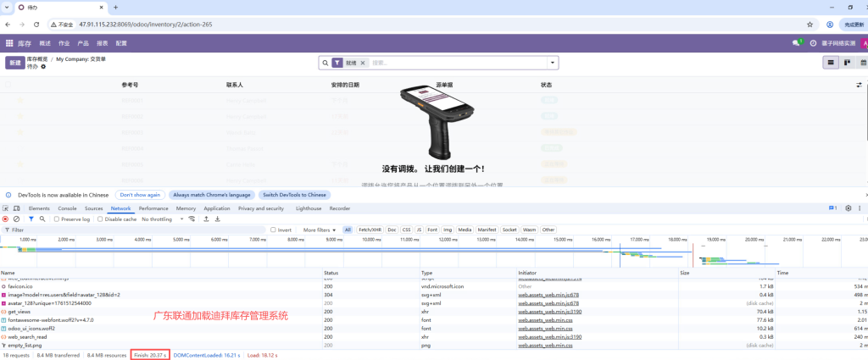
Task: Open DevTools settings gear
Action: point(848,208)
